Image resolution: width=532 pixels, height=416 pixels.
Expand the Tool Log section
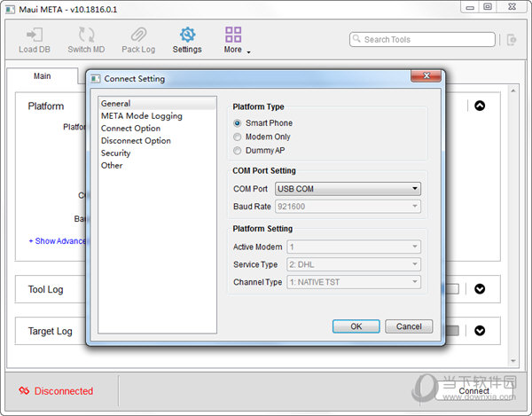480,289
